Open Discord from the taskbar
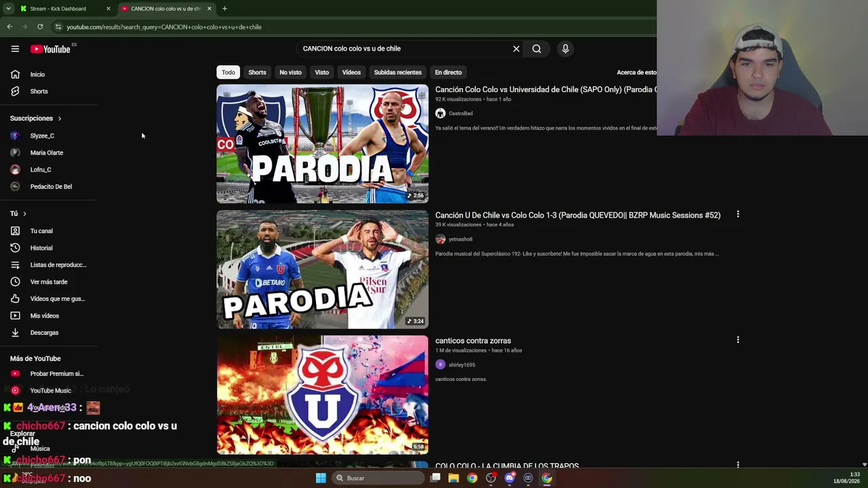Screen dimensions: 868x488 (509, 478)
